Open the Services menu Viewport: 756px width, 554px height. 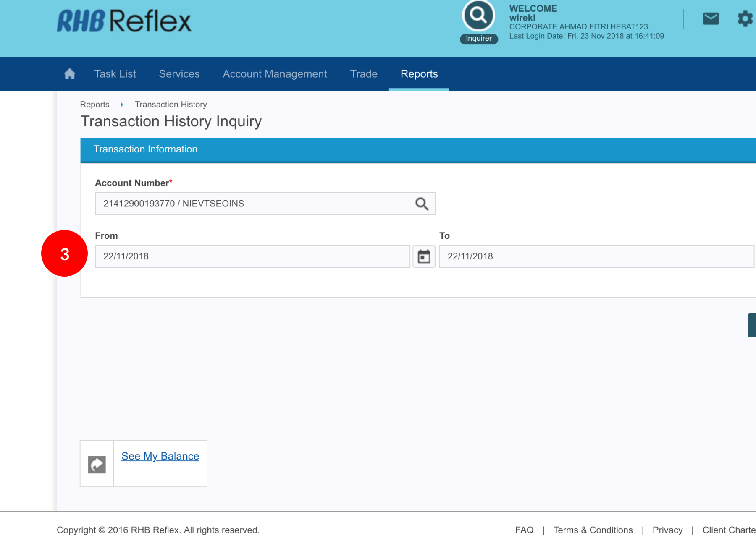coord(179,74)
